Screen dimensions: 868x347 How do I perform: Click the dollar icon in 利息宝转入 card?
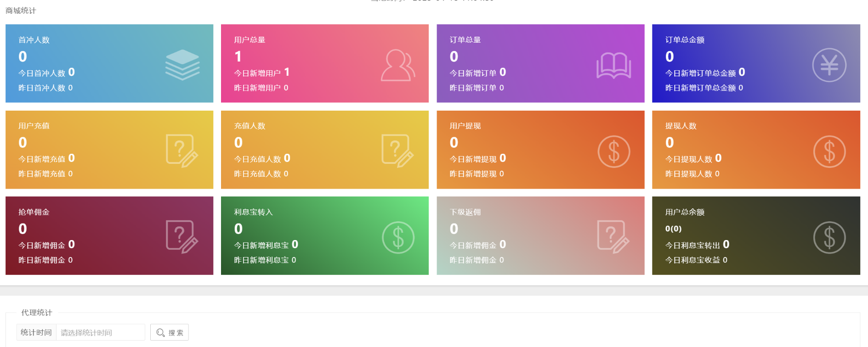398,238
